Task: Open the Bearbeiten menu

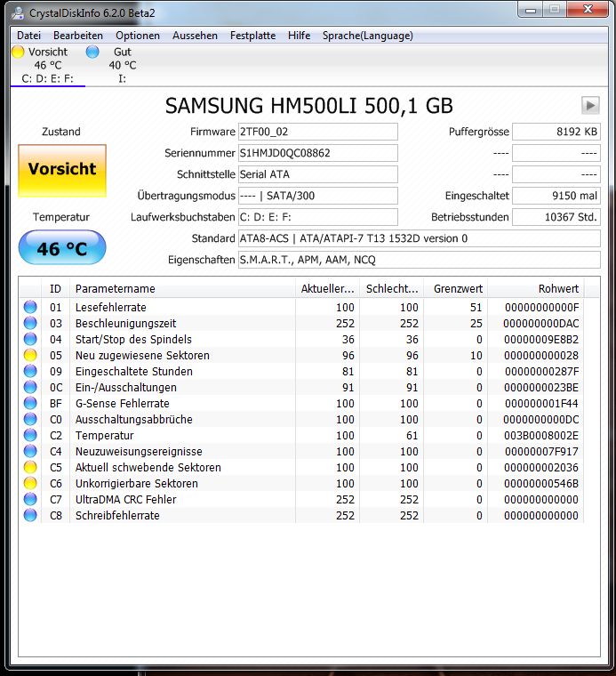Action: point(78,36)
